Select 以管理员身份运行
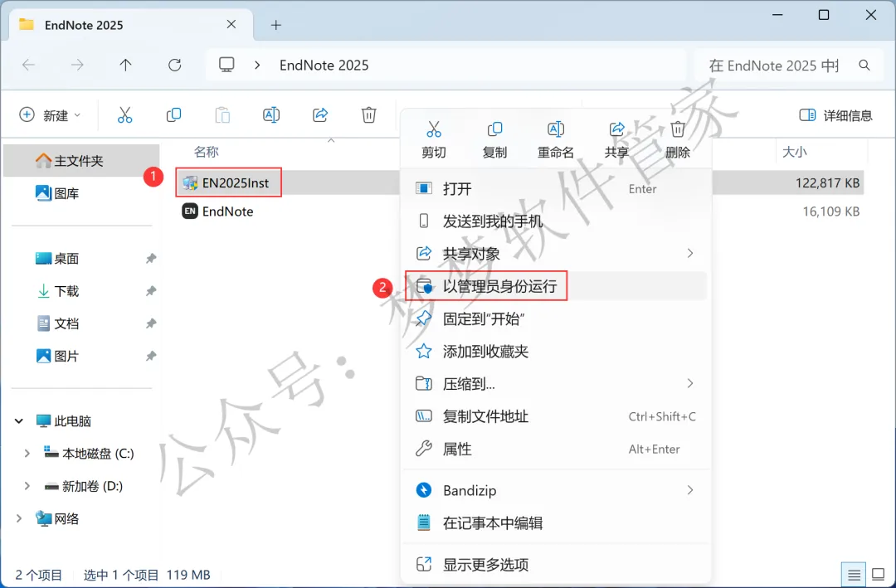The height and width of the screenshot is (588, 896). (558, 286)
